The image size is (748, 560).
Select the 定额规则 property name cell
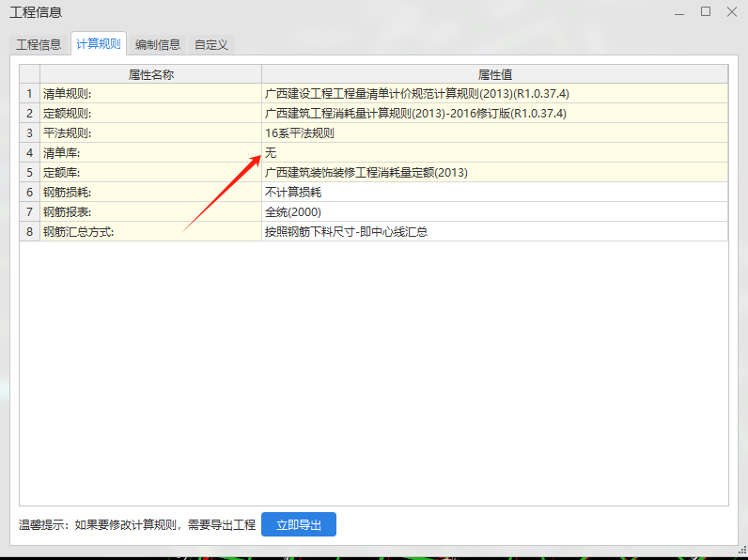[x=150, y=114]
